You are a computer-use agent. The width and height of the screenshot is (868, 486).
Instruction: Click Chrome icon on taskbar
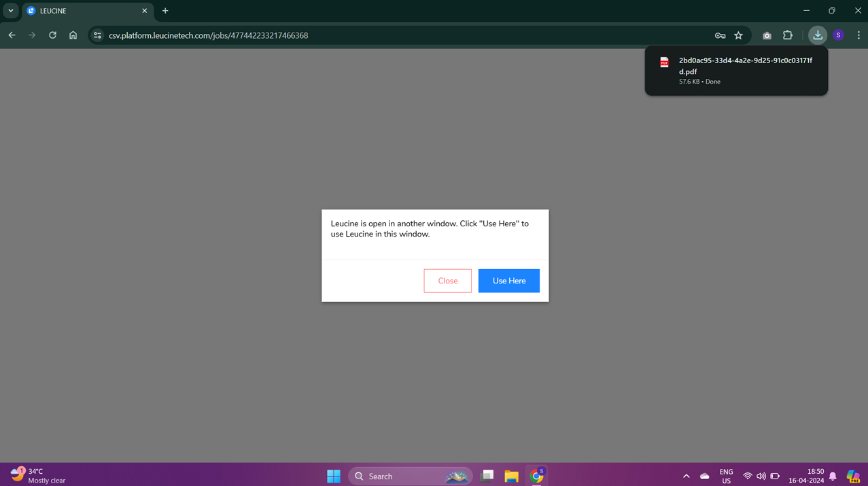[536, 476]
